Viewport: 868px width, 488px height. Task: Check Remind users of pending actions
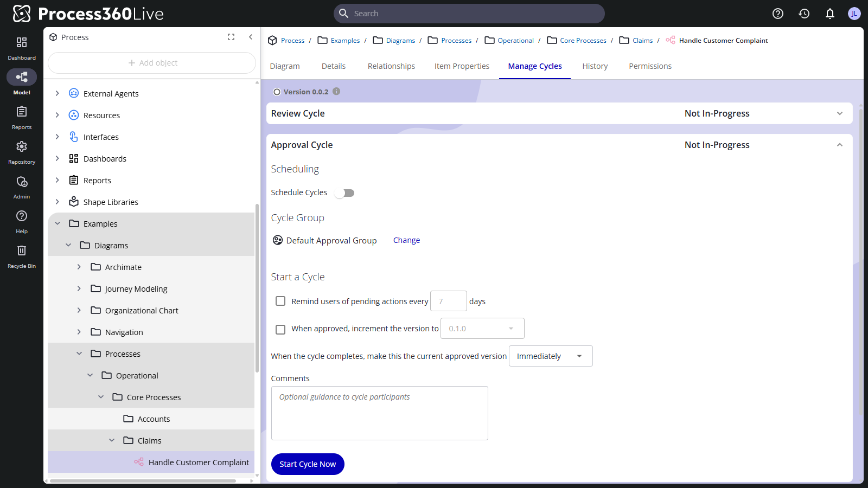pyautogui.click(x=280, y=301)
